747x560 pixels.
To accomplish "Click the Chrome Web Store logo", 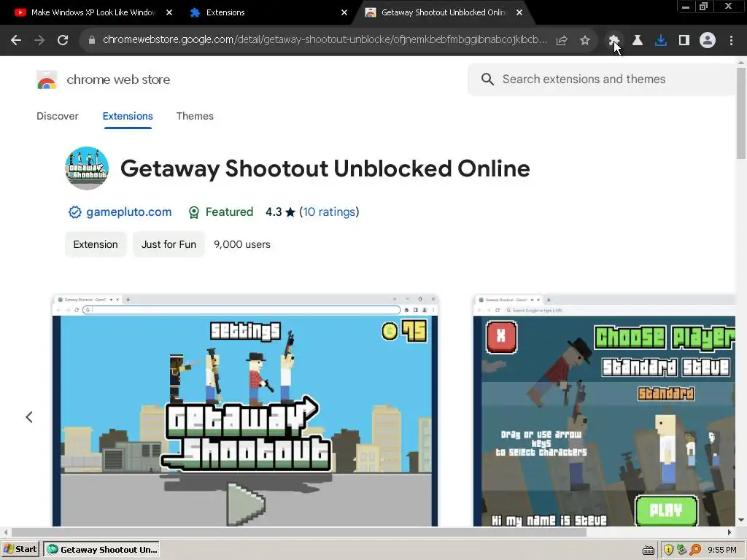I will click(x=47, y=79).
